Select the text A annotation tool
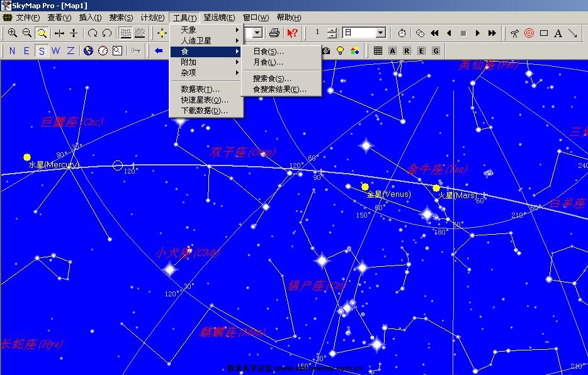 (x=558, y=33)
